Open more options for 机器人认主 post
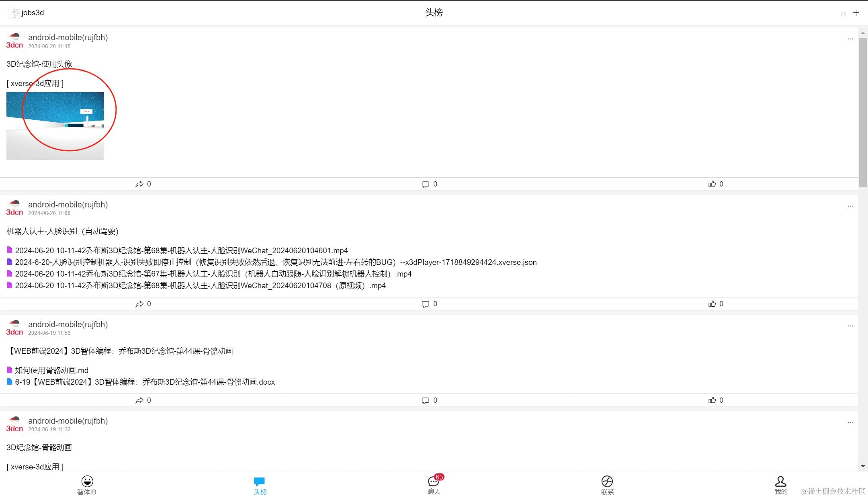The image size is (868, 498). (850, 206)
